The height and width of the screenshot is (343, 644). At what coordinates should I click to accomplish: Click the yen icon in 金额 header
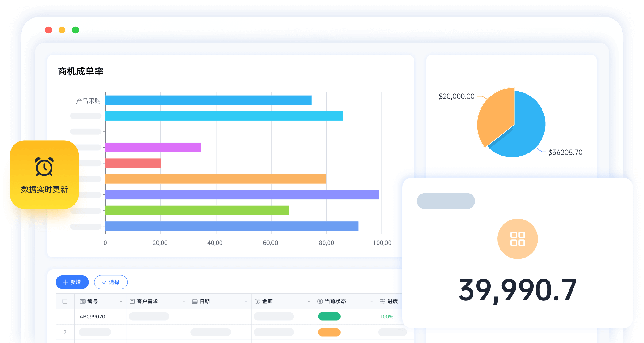point(257,301)
